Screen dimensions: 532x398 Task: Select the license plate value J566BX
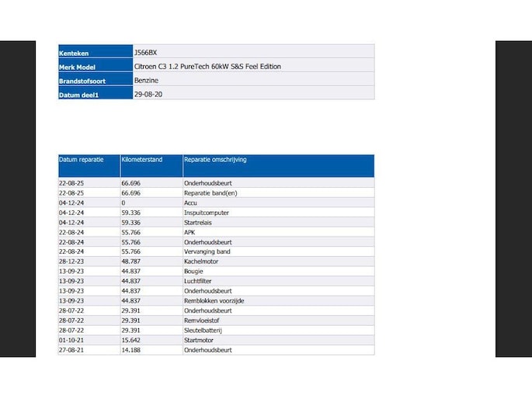coord(145,53)
